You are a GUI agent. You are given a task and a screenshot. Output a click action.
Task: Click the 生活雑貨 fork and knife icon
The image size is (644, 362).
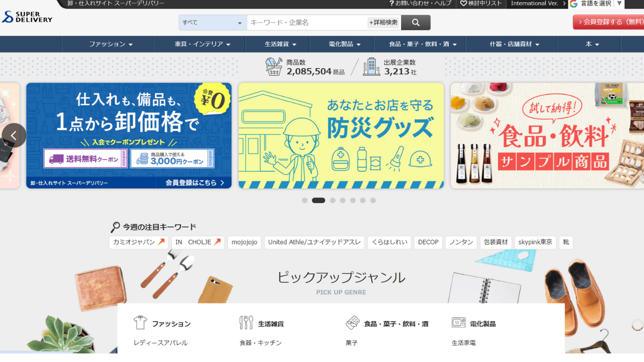click(x=246, y=323)
